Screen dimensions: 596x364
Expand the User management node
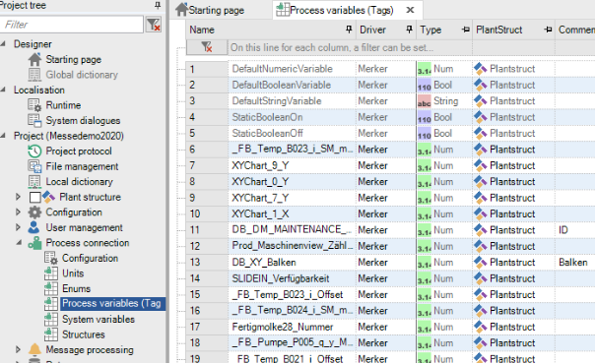point(18,227)
